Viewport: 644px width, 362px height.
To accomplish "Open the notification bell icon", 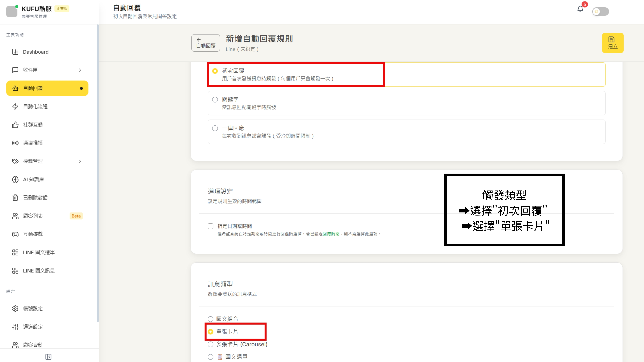I will point(580,9).
